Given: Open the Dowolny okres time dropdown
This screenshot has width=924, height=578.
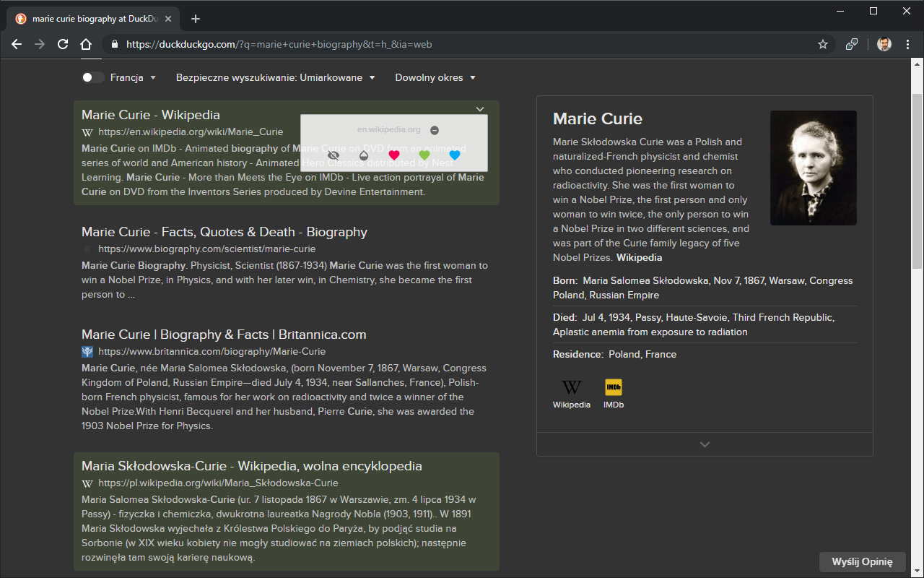Looking at the screenshot, I should click(435, 77).
